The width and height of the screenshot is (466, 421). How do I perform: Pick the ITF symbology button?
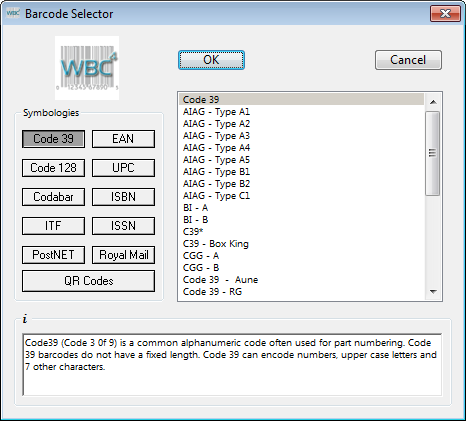click(53, 226)
